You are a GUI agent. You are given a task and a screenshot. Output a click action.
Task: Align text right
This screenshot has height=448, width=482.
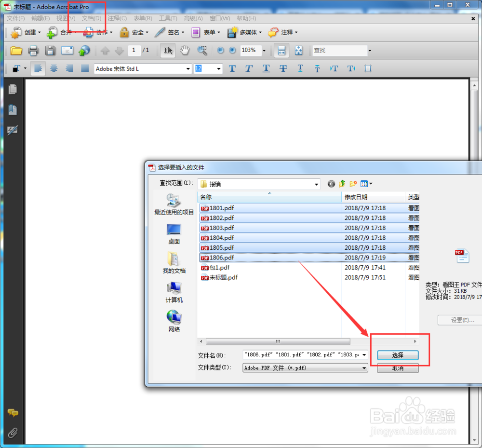[70, 68]
